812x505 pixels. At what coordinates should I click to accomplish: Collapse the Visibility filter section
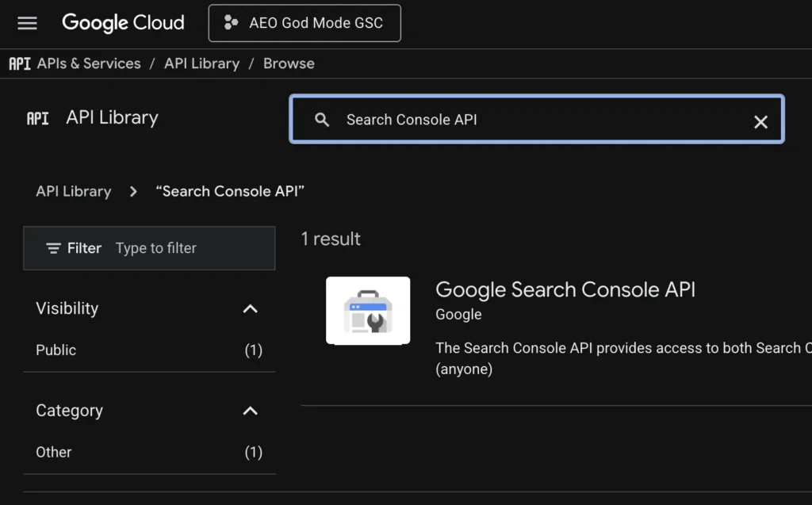(250, 308)
